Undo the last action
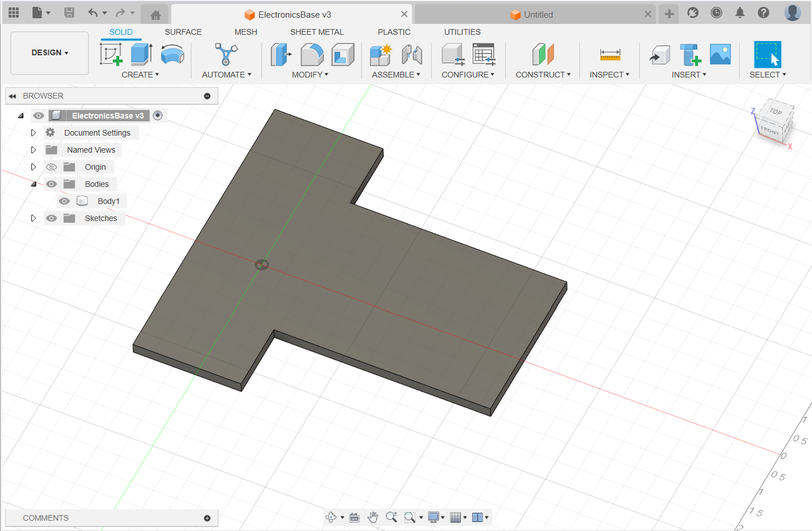This screenshot has width=812, height=531. (93, 13)
